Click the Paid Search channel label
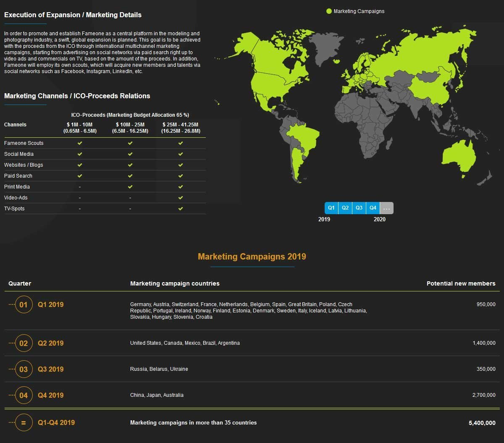The height and width of the screenshot is (443, 504). tap(18, 176)
